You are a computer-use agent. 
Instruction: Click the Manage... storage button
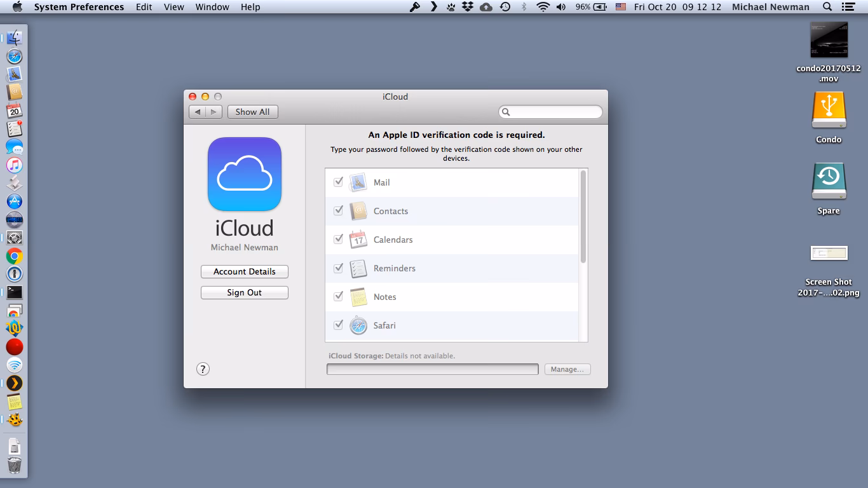567,369
